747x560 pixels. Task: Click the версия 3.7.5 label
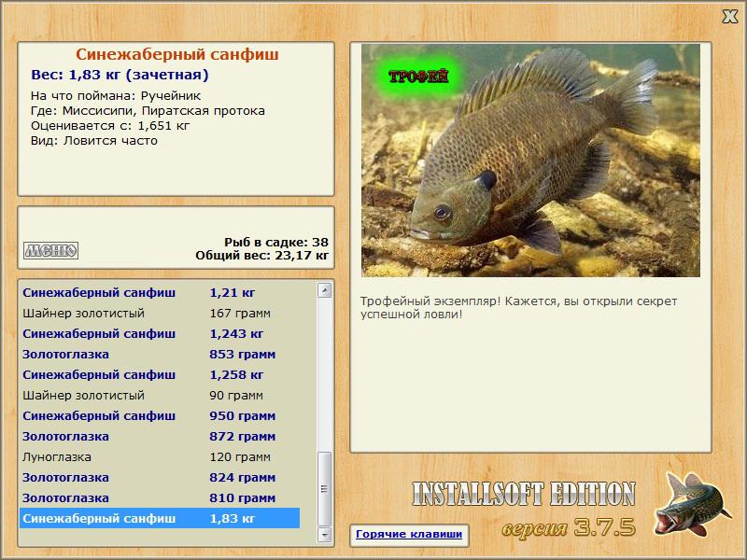pos(569,527)
